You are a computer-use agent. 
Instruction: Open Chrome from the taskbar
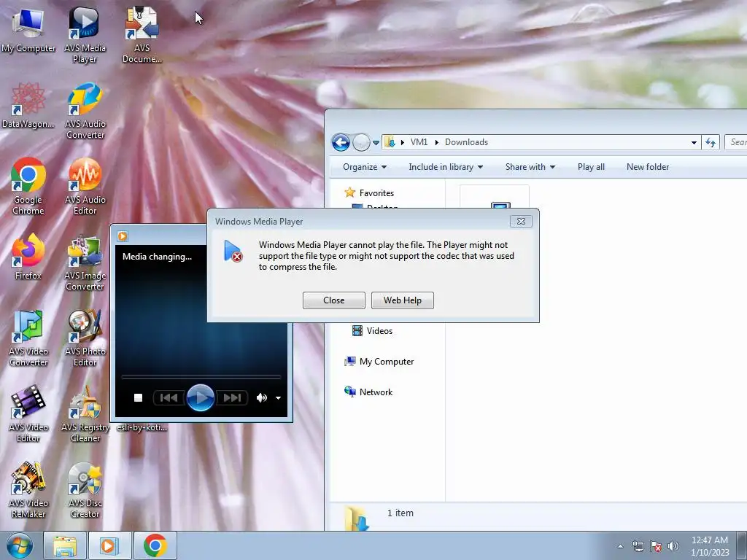click(155, 545)
